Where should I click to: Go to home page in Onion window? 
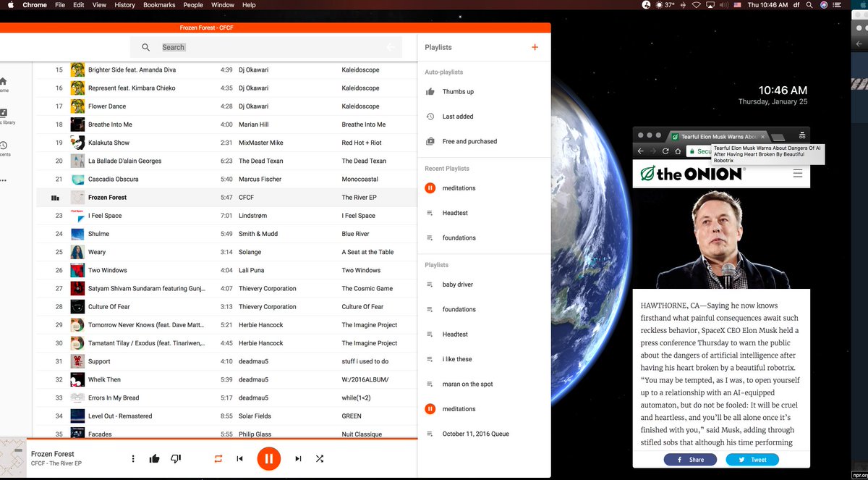tap(678, 151)
